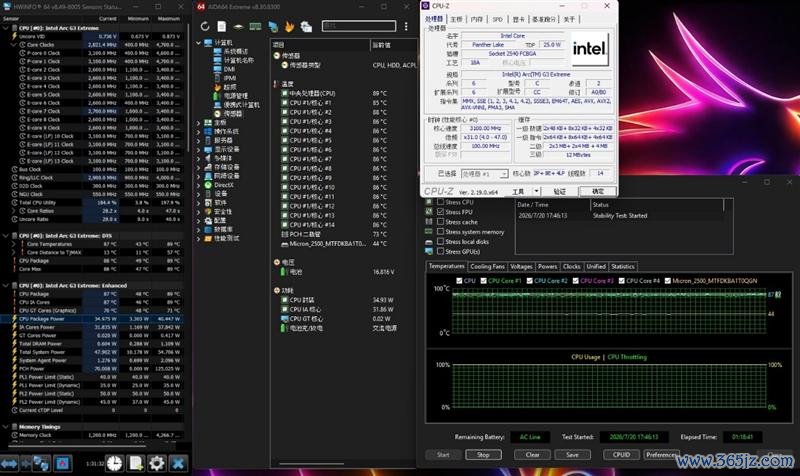Collapse 计算机 node in AIDA64 tree
Screen dimensions: 800x476
pyautogui.click(x=198, y=43)
